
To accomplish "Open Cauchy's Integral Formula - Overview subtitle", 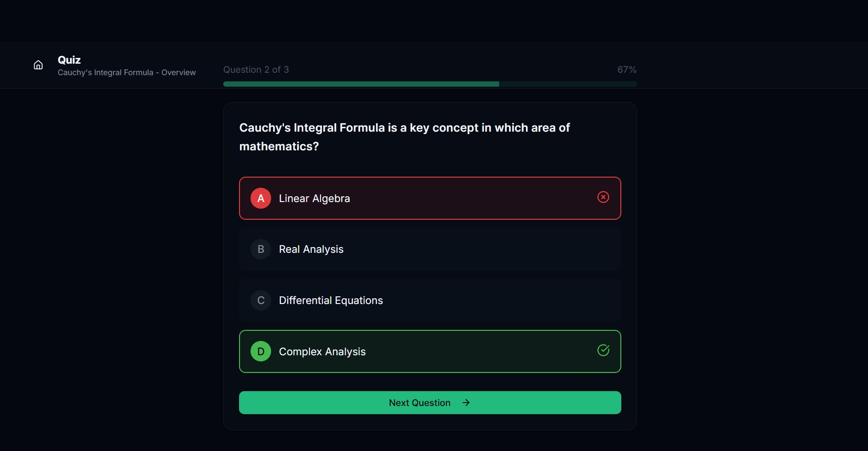I will 126,72.
